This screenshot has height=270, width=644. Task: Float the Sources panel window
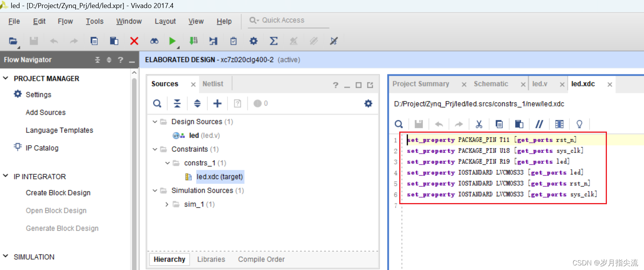(370, 85)
